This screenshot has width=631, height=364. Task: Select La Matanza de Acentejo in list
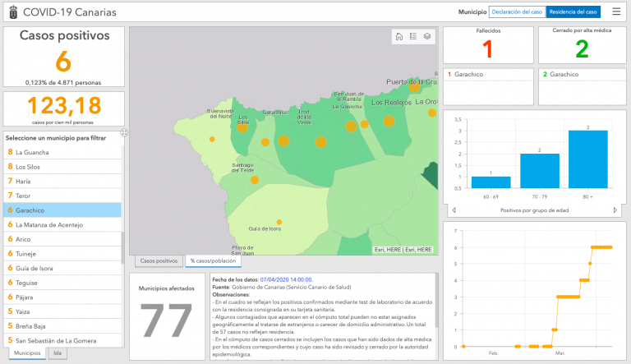[63, 224]
